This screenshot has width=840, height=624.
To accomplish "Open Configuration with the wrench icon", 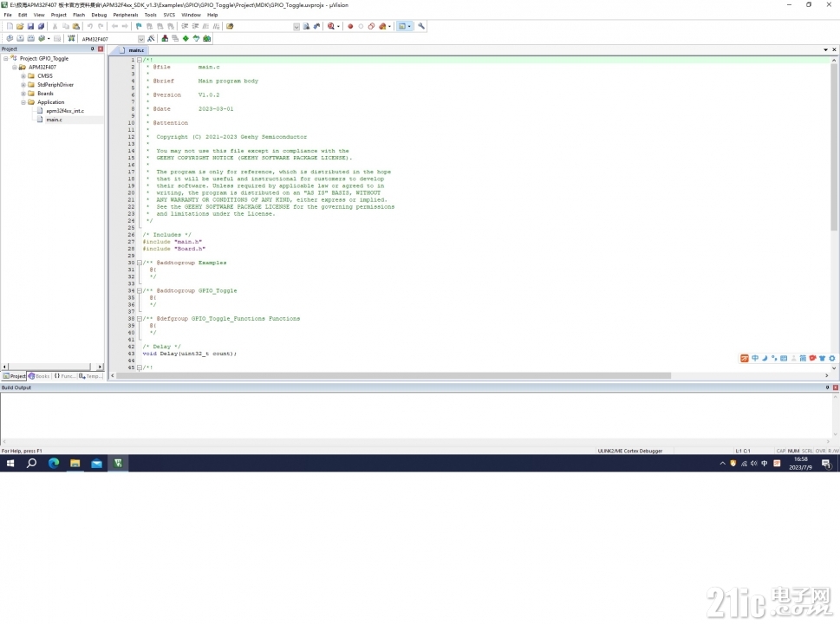I will [x=421, y=26].
